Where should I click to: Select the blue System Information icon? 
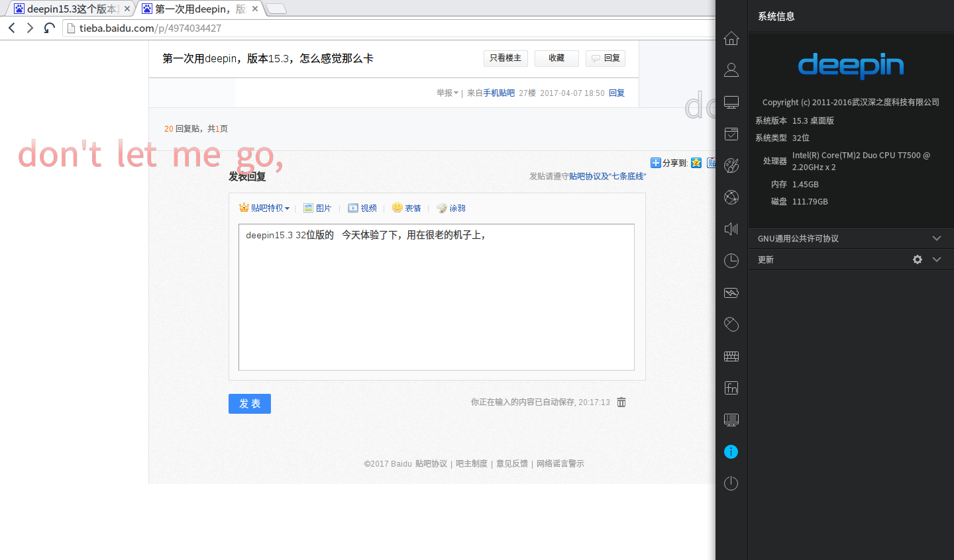click(x=731, y=451)
